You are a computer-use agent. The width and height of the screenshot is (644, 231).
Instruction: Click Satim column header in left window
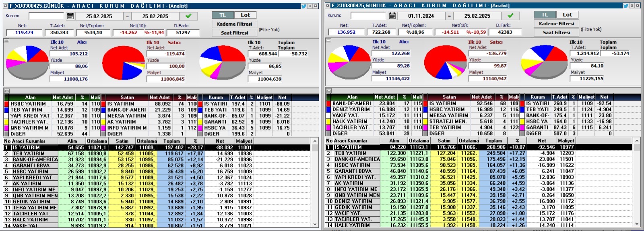(122, 141)
